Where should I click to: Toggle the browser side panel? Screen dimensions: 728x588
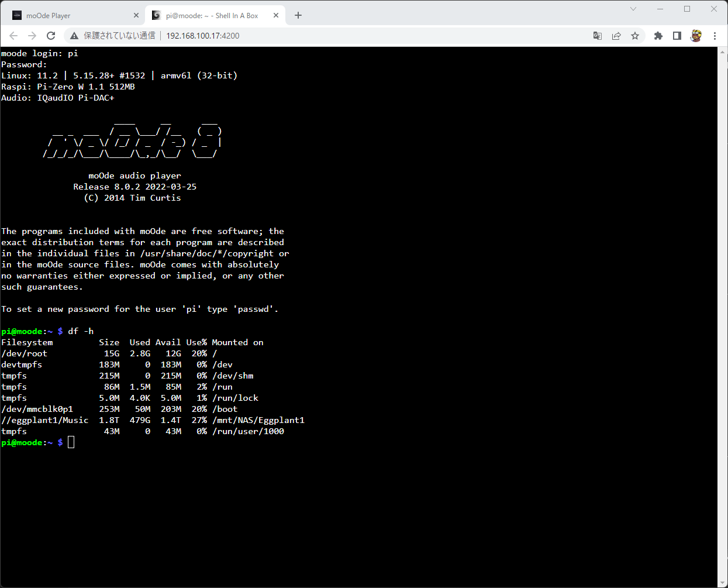point(677,36)
